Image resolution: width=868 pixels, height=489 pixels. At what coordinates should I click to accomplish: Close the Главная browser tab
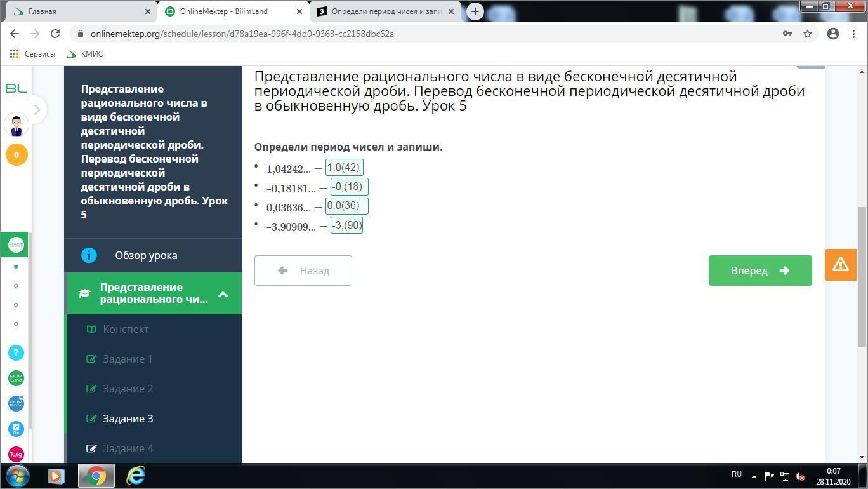148,11
